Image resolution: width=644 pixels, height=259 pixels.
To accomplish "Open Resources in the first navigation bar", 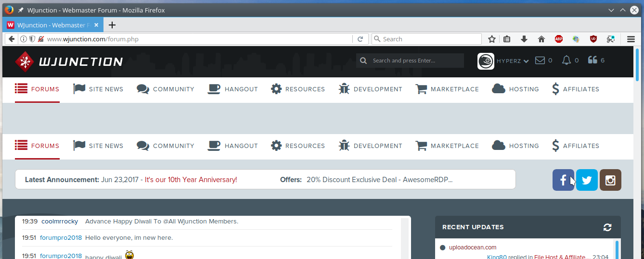I will (297, 89).
